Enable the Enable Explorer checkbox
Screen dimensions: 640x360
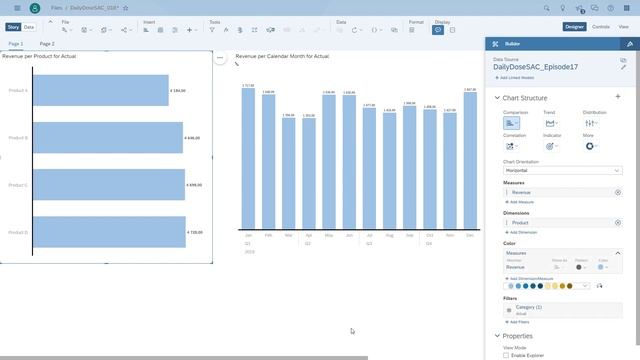506,356
